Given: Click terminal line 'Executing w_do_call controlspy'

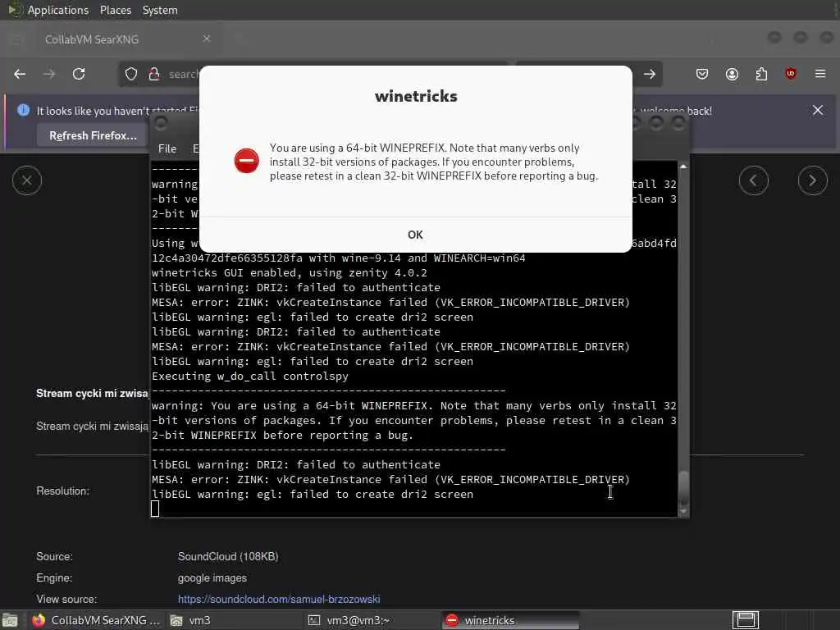Looking at the screenshot, I should (x=249, y=376).
